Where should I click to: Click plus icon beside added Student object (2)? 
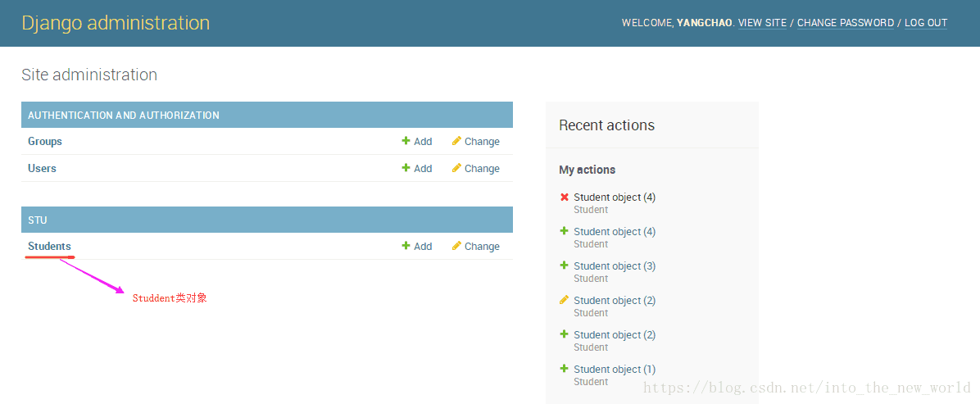pos(565,334)
